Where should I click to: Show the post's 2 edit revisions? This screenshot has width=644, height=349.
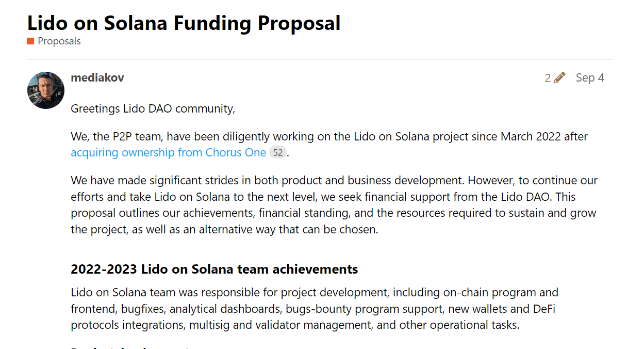(x=555, y=78)
